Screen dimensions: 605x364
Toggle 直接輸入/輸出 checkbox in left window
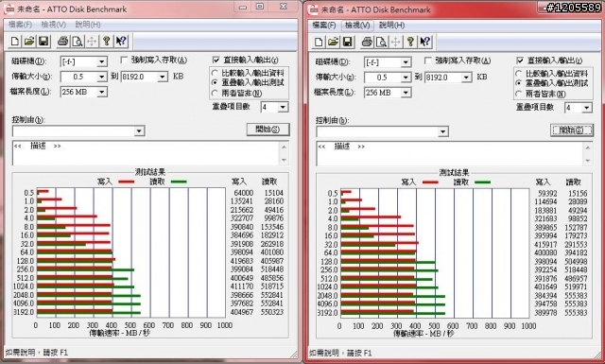[216, 61]
